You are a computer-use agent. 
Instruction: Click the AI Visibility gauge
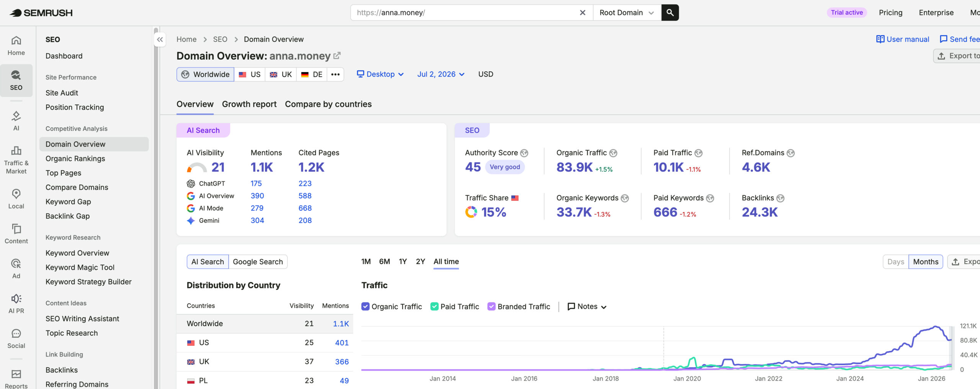pyautogui.click(x=197, y=168)
